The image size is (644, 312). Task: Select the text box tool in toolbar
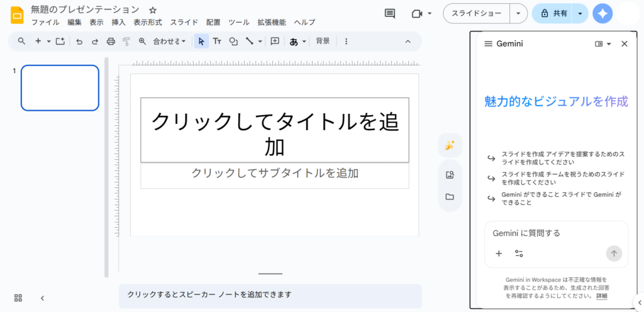pyautogui.click(x=217, y=42)
